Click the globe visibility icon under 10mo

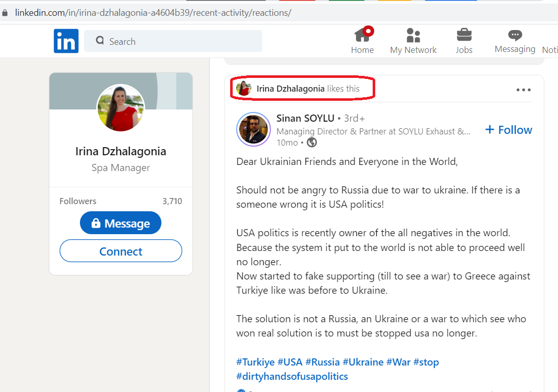tap(312, 142)
